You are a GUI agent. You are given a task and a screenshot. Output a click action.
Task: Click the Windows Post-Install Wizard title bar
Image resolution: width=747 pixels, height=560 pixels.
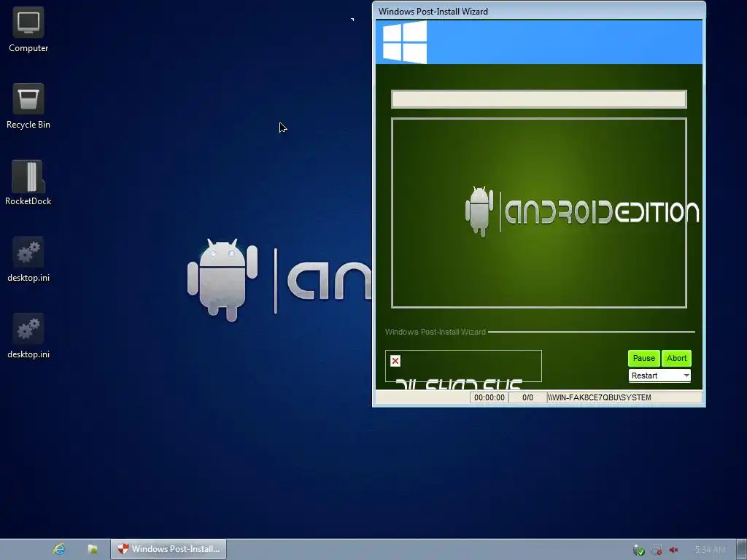(x=539, y=11)
